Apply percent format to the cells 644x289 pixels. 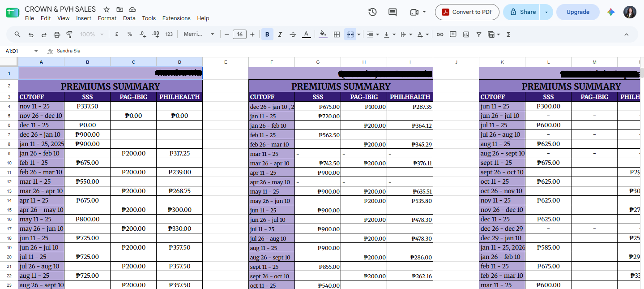[x=130, y=35]
